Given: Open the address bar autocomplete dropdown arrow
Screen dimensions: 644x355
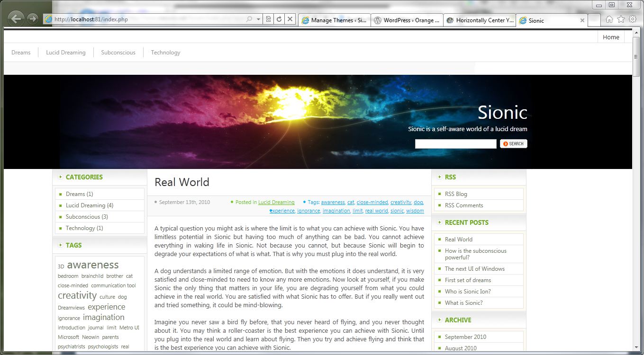Looking at the screenshot, I should click(x=258, y=19).
